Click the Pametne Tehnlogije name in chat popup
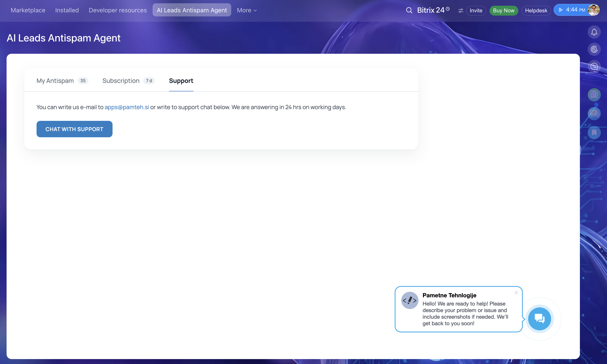This screenshot has width=607, height=364. [449, 295]
